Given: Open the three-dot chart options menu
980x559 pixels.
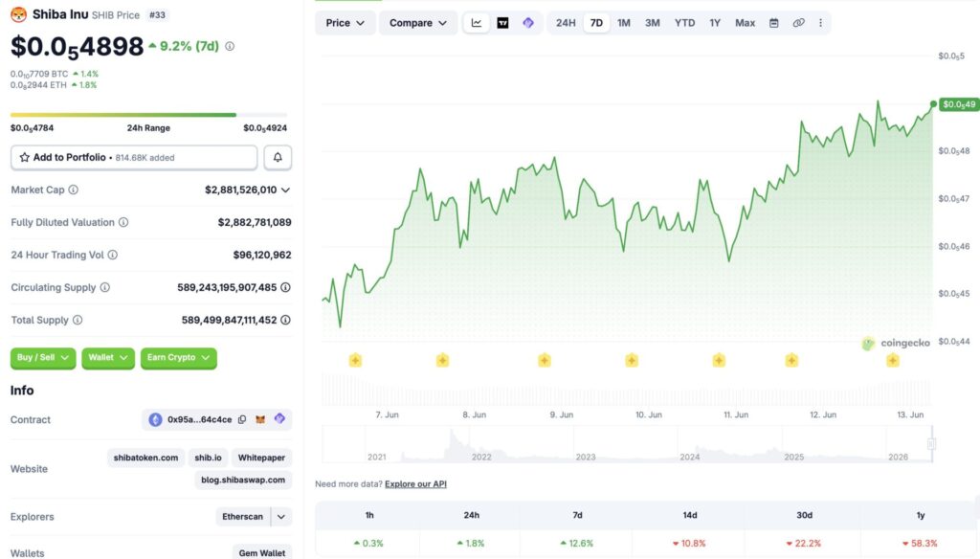Looking at the screenshot, I should coord(820,23).
